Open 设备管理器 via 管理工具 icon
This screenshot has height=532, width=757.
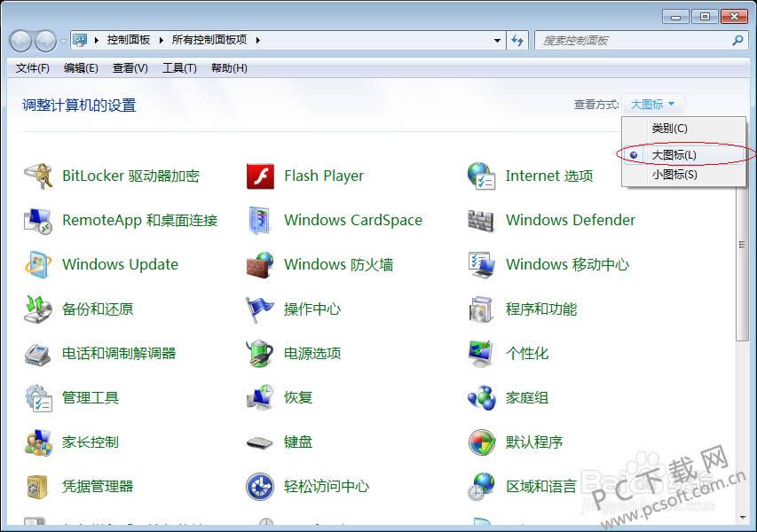pyautogui.click(x=91, y=397)
